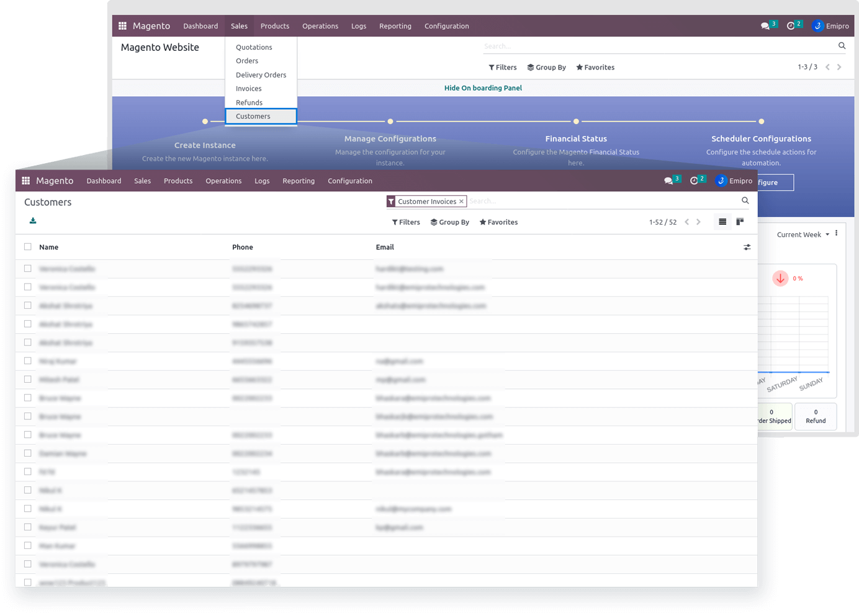Switch to list view in Customers
Viewport: 859px width, 616px height.
[x=722, y=221]
